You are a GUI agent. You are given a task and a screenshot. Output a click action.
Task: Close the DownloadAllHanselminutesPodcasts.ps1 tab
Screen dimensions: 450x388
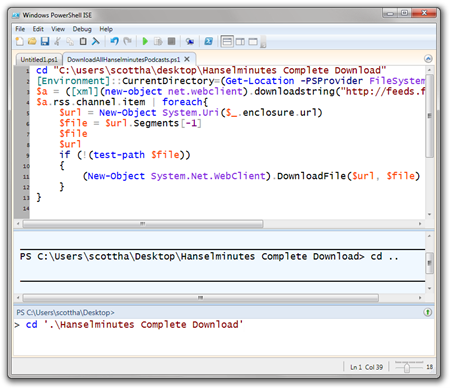click(187, 59)
